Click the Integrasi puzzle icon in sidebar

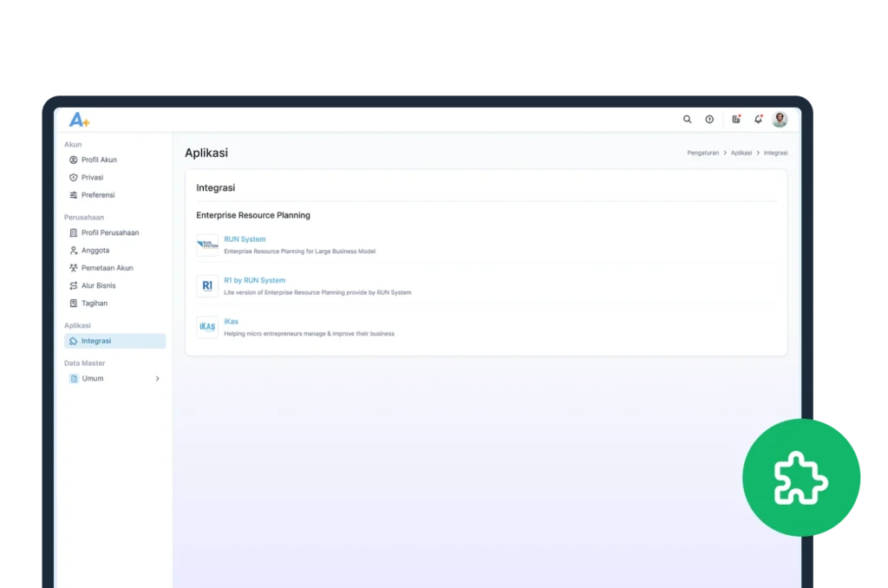click(73, 341)
